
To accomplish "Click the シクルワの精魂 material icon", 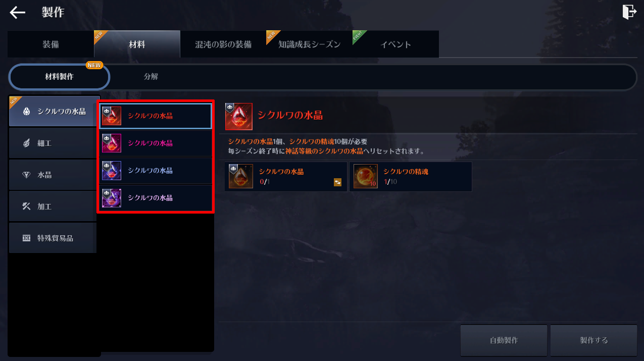I will click(365, 177).
